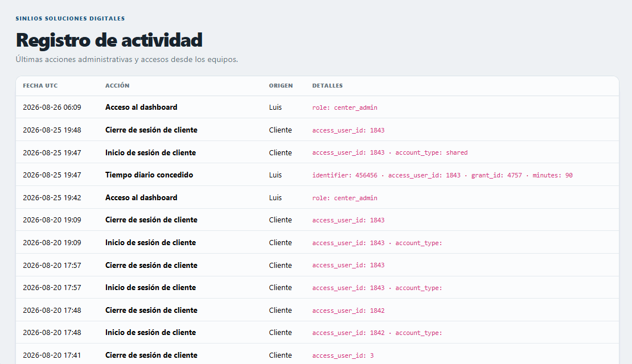Click the details starting with 'identifier: 456456'
Viewport: 632px width, 364px height.
[442, 175]
